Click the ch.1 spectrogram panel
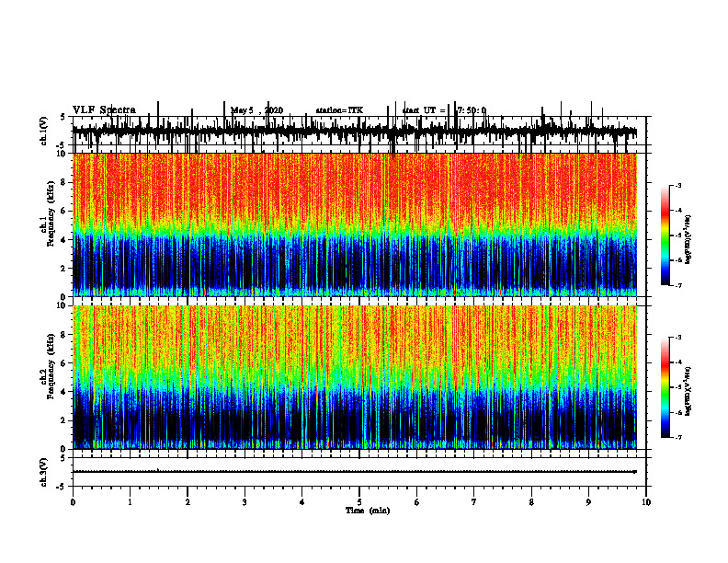 click(x=355, y=224)
